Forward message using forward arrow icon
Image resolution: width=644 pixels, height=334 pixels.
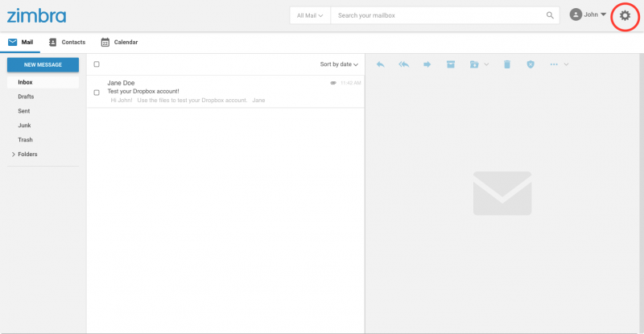(x=427, y=64)
